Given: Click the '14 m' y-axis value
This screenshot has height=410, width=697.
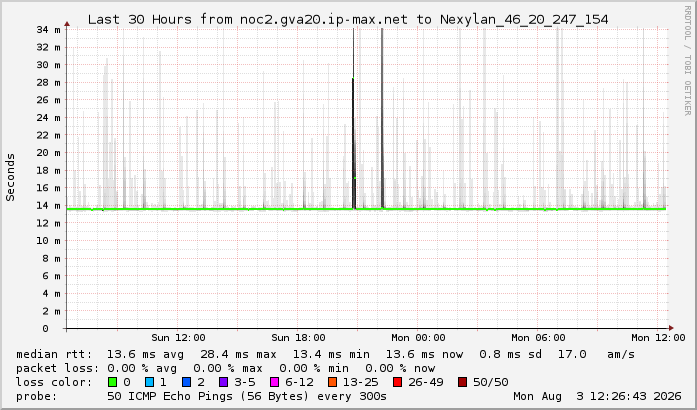Looking at the screenshot, I should 48,205.
